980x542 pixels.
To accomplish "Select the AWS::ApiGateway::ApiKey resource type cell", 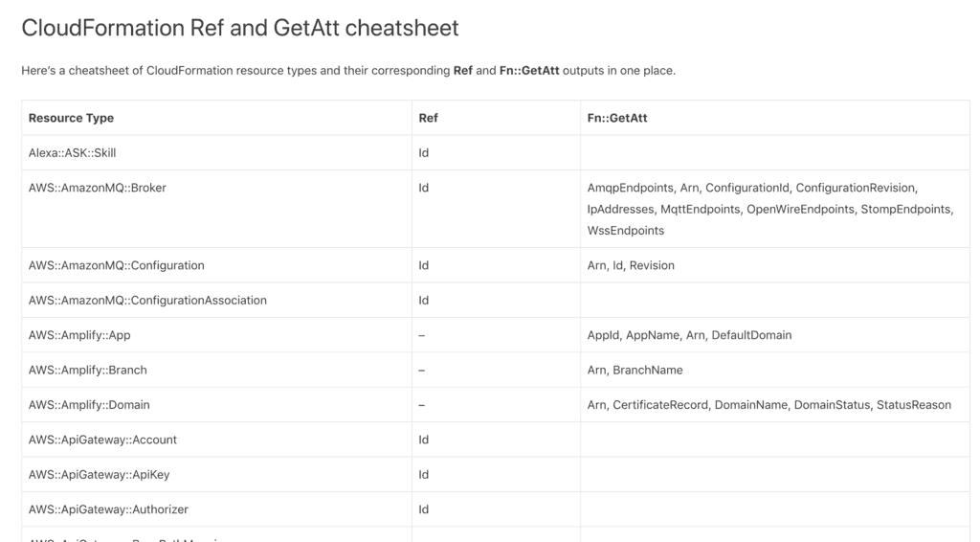I will click(100, 475).
